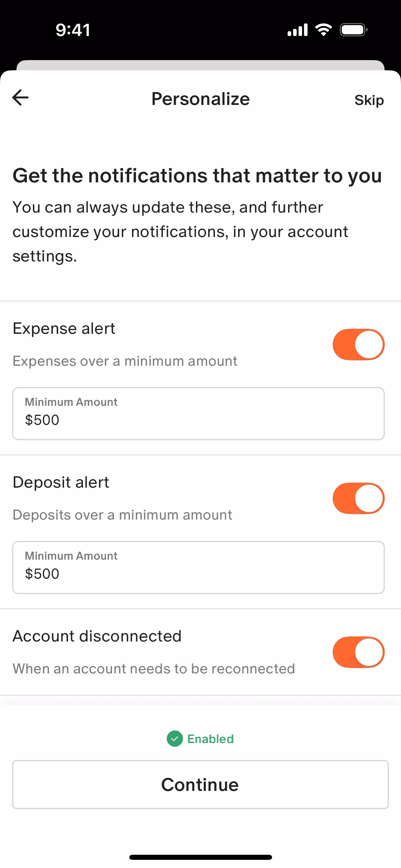
Task: Tap the Wi-Fi icon in status bar
Action: coord(324,30)
